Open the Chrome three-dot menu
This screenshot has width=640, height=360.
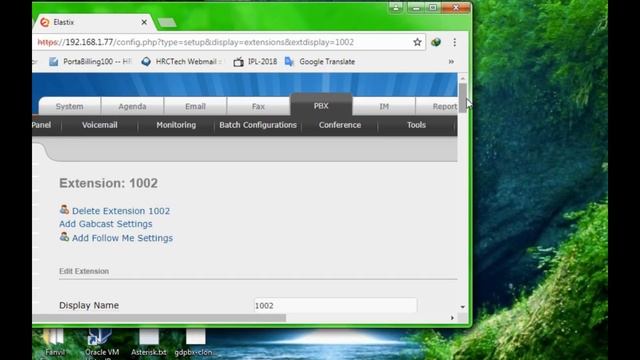click(x=454, y=42)
